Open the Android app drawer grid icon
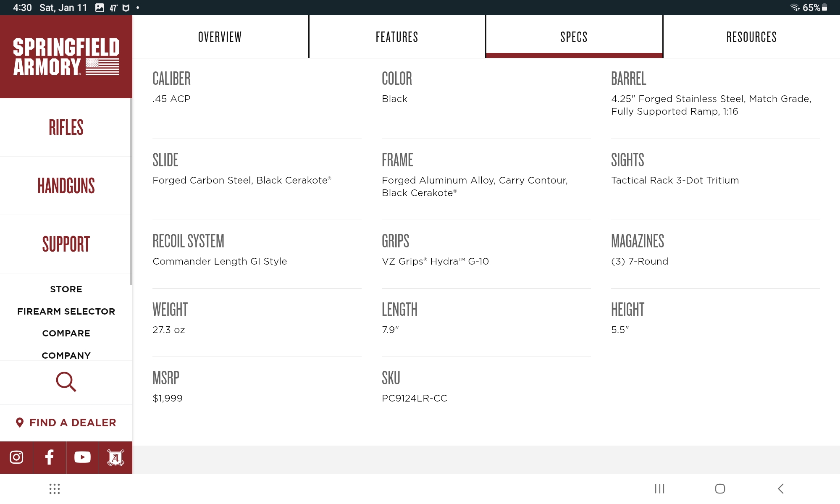This screenshot has width=840, height=504. click(55, 488)
